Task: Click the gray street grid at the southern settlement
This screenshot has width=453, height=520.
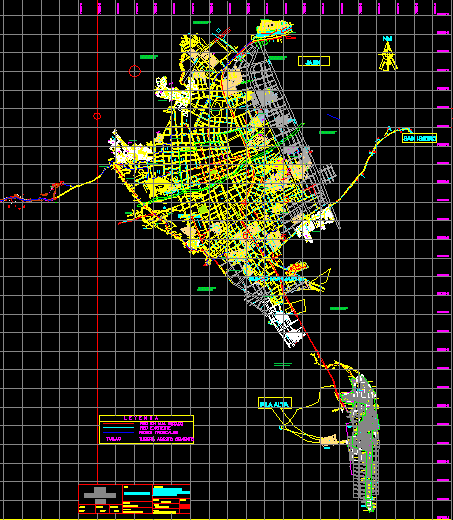Action: 363,440
